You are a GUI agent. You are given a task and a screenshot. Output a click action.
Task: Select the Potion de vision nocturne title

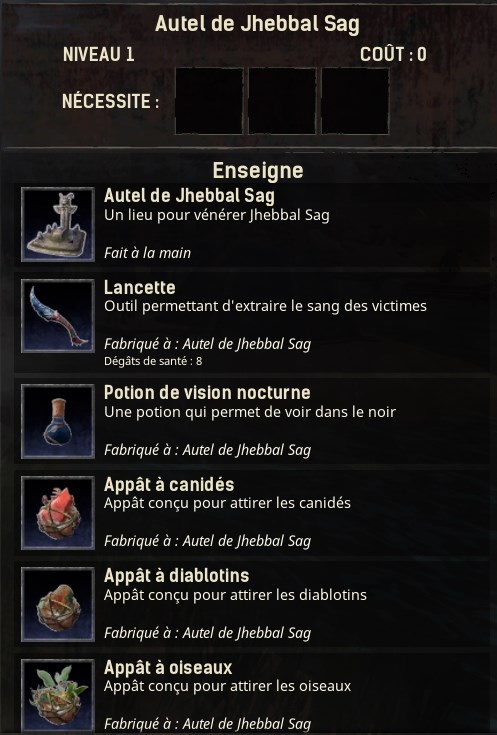point(207,392)
